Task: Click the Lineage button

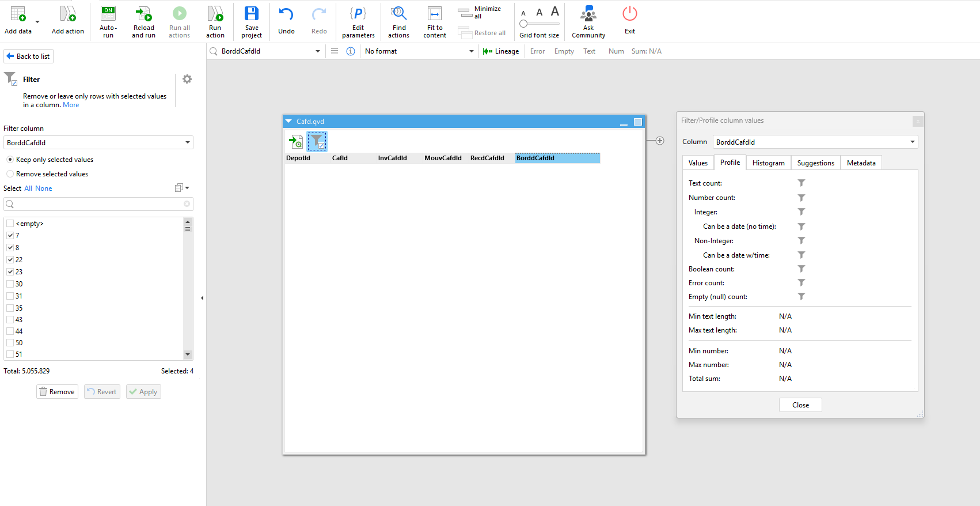Action: [x=501, y=51]
